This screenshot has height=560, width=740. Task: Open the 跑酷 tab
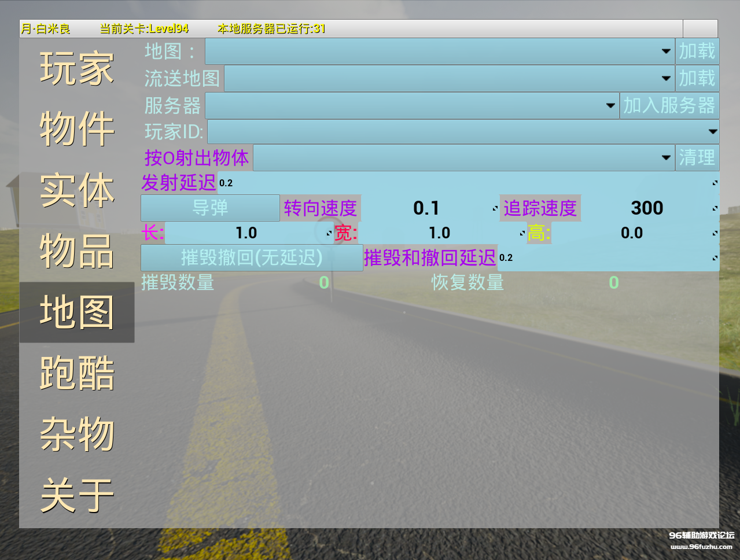[x=77, y=373]
